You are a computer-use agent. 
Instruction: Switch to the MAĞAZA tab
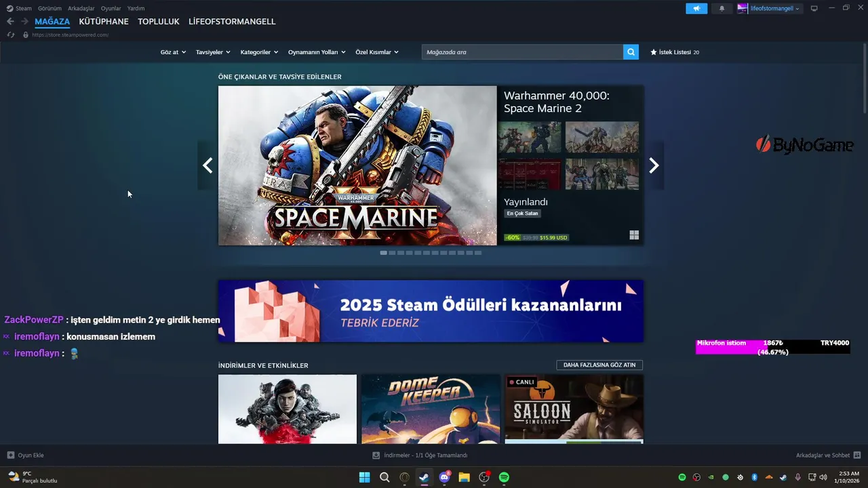(x=52, y=22)
